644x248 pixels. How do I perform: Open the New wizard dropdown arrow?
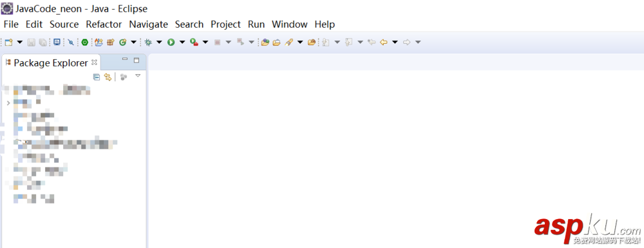(x=19, y=42)
